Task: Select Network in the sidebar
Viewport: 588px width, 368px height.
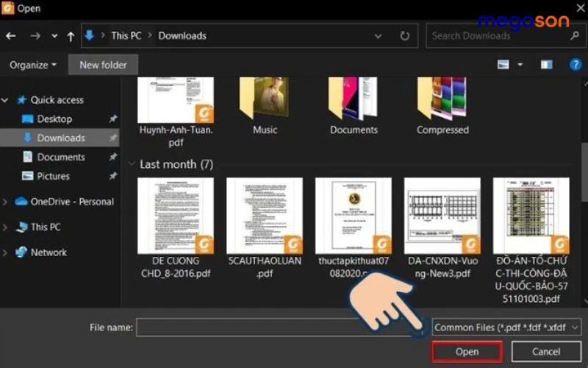Action: 49,252
